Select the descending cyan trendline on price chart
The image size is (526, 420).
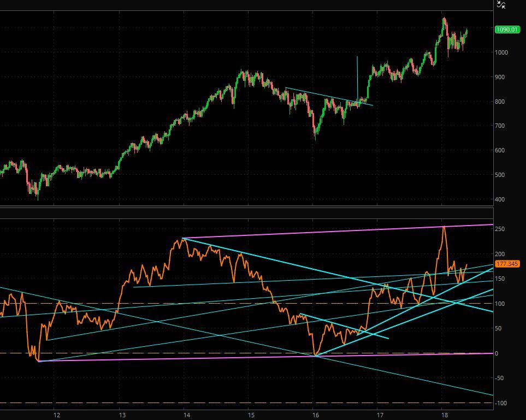click(329, 97)
